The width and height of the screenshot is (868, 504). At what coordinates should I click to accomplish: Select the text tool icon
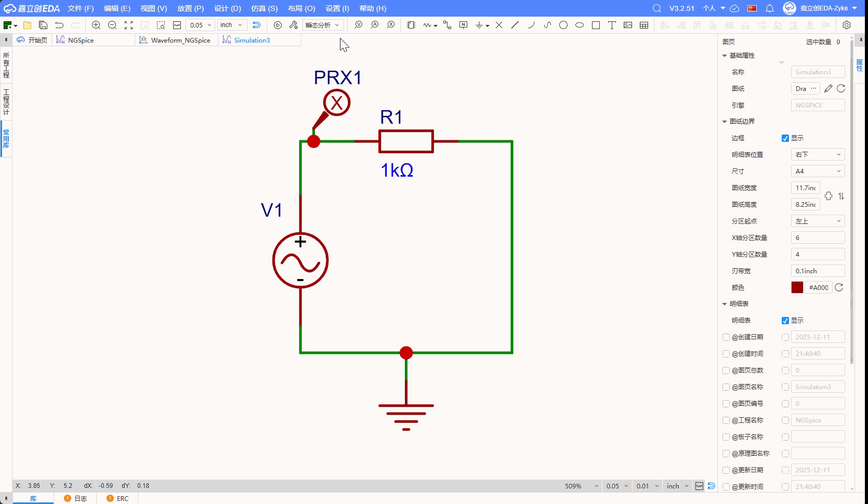coord(612,25)
